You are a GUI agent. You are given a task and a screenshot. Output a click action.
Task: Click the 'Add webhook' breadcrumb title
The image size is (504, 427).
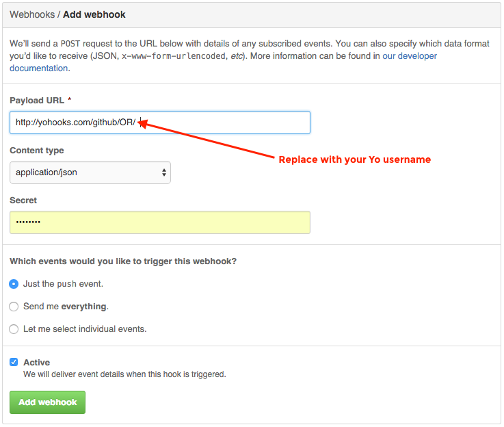[94, 14]
